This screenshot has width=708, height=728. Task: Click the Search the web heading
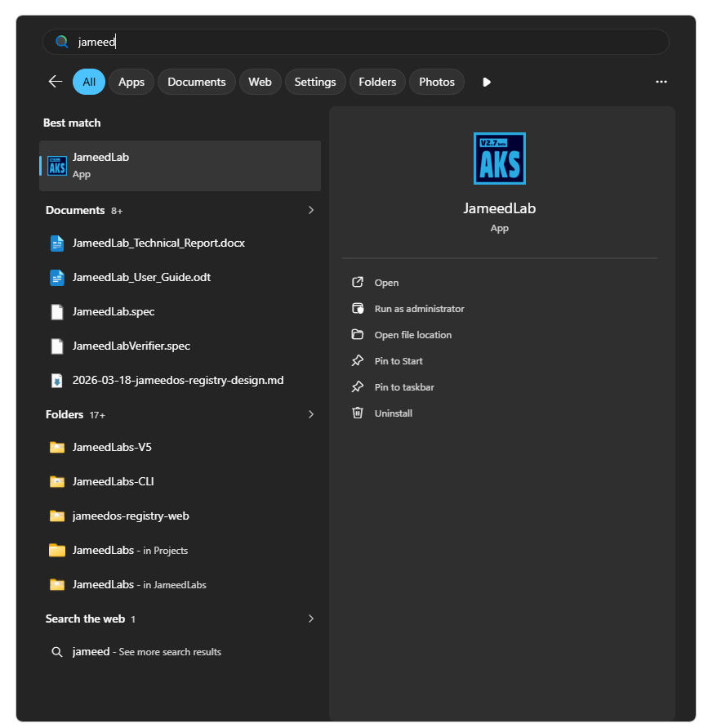(86, 619)
